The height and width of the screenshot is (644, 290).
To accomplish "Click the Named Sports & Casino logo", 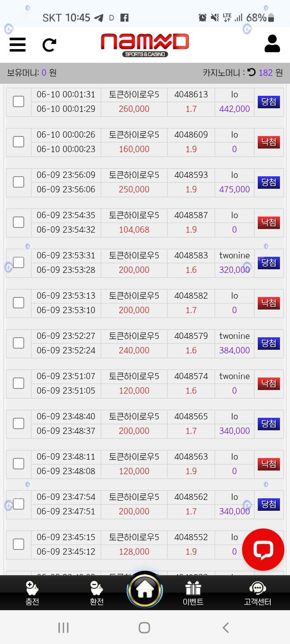I will tap(145, 44).
